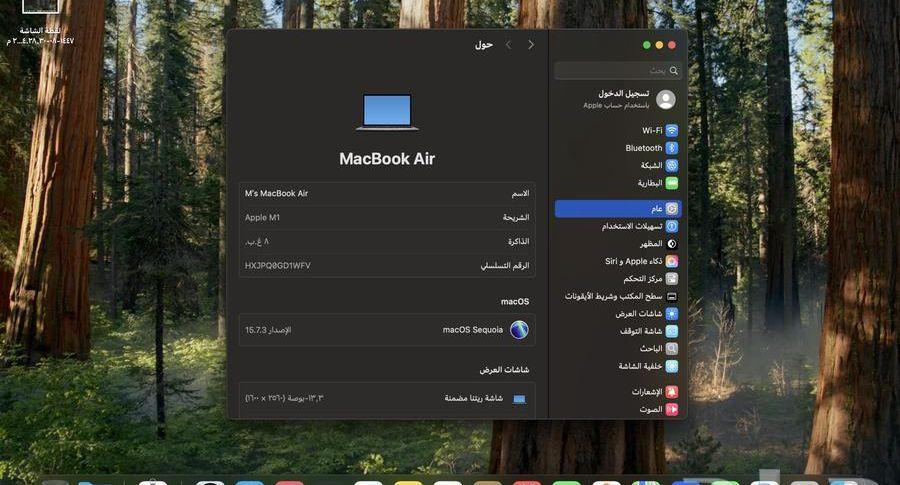Click the built-in Retina display icon

pos(519,398)
